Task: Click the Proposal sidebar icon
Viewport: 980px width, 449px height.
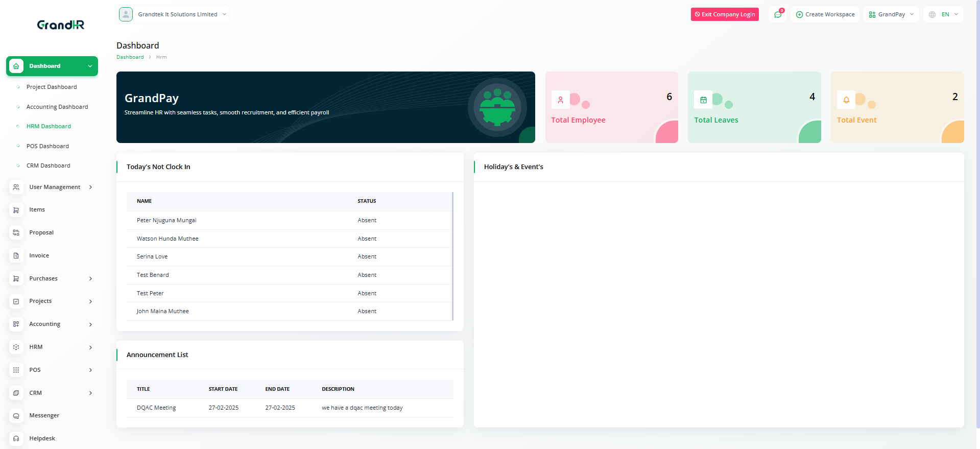Action: (x=16, y=232)
